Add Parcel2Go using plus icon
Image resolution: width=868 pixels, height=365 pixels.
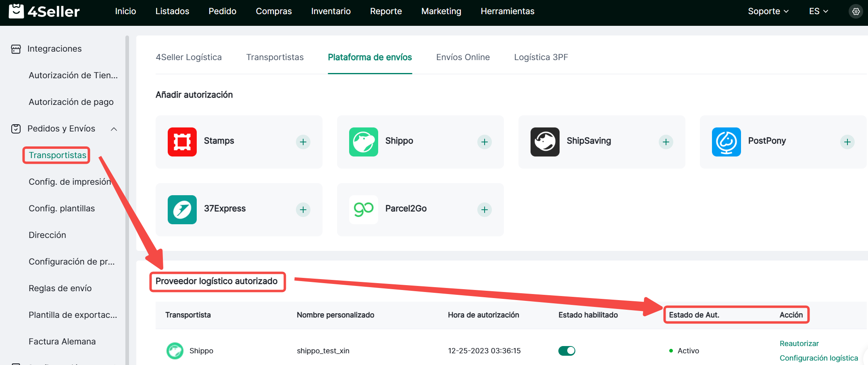point(484,210)
